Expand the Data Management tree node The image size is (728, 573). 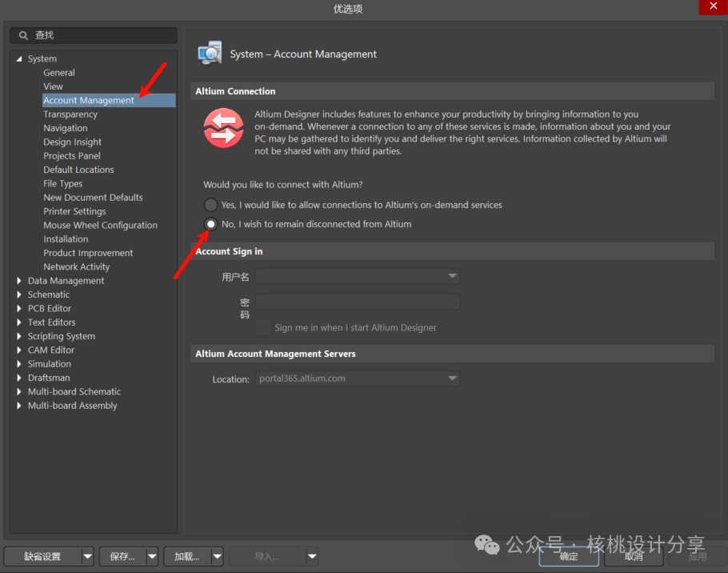click(20, 281)
